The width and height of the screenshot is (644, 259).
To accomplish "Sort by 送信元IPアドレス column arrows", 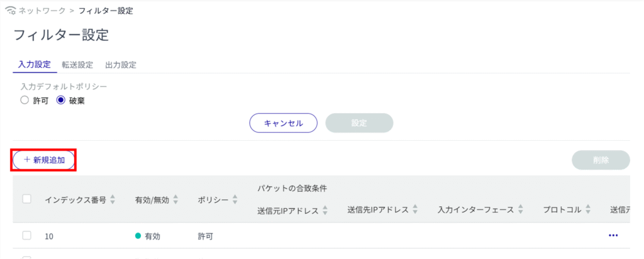I will click(x=326, y=209).
